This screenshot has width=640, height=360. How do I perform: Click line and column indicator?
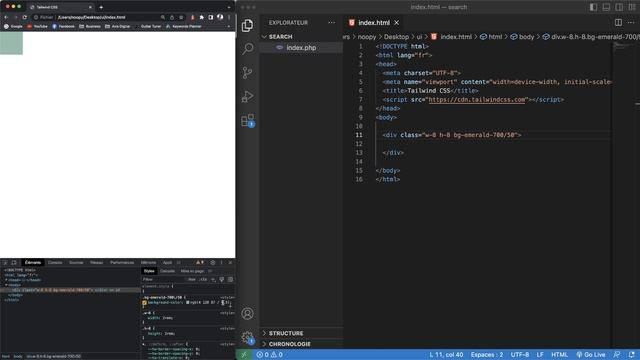coord(446,355)
